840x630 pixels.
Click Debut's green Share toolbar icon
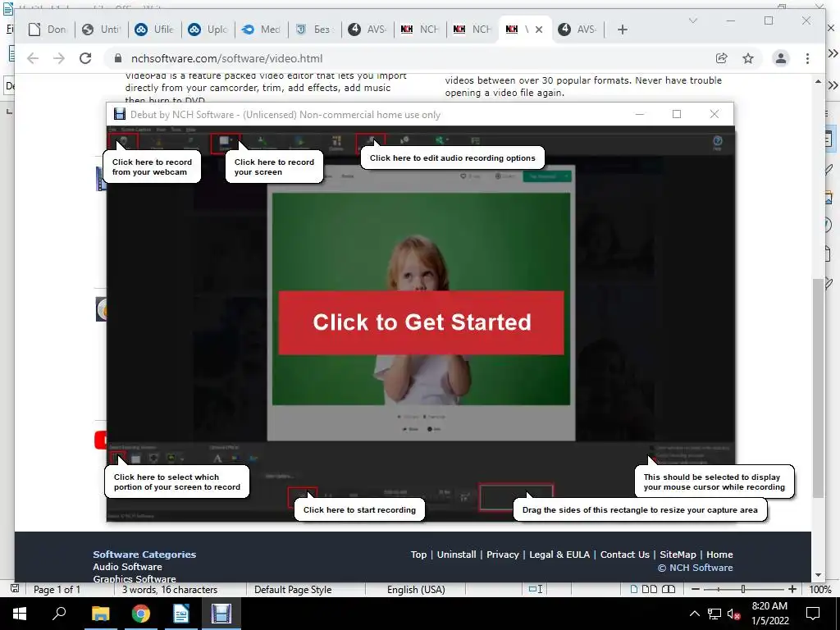[x=441, y=141]
